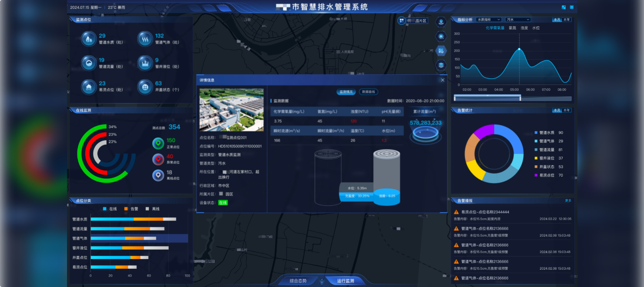The image size is (644, 287).
Task: Click the chart time range slider right handle
Action: coord(520,97)
